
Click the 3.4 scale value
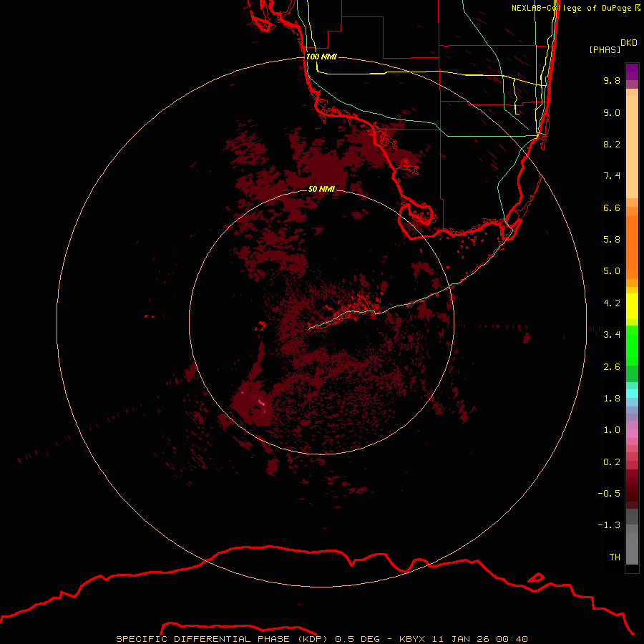point(612,335)
